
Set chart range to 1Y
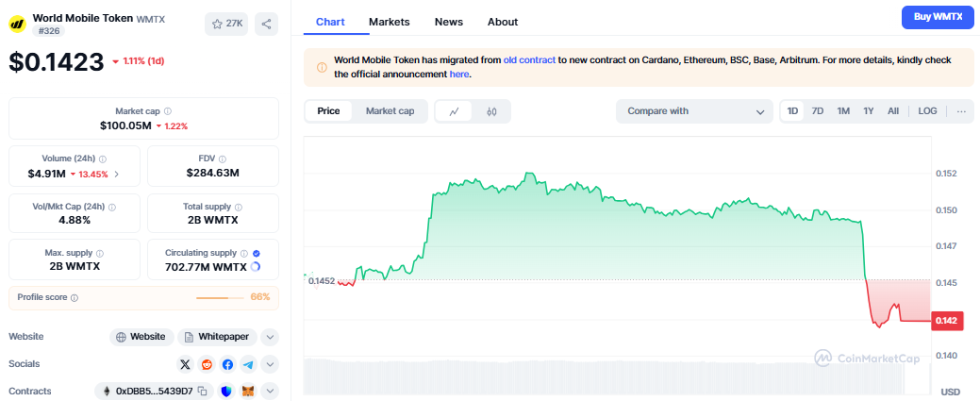coord(868,111)
